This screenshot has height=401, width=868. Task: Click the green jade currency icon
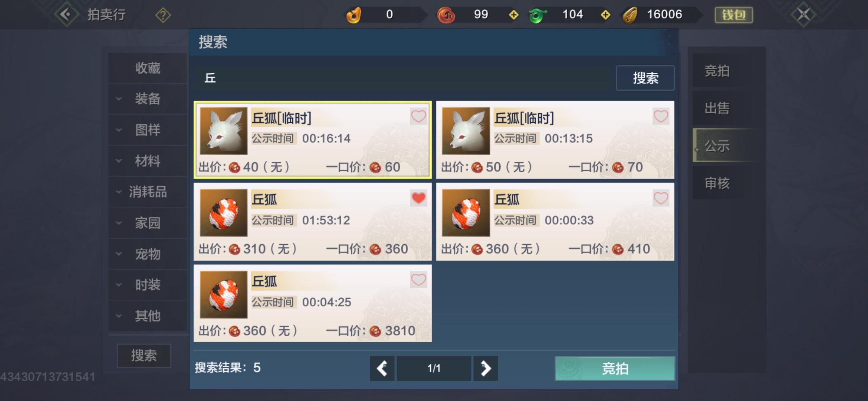pos(537,15)
